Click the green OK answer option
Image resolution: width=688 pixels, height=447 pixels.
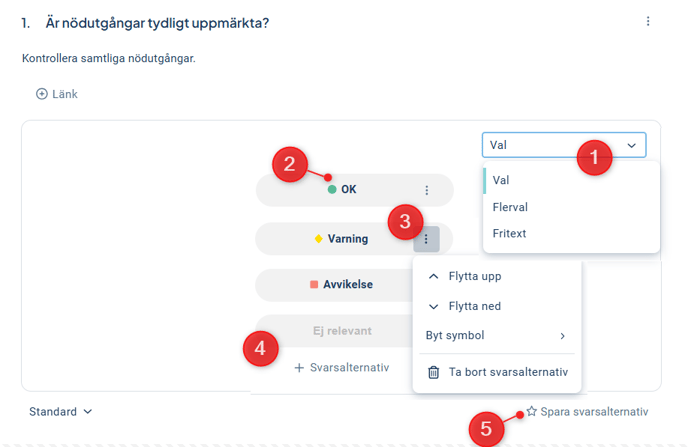[x=342, y=189]
